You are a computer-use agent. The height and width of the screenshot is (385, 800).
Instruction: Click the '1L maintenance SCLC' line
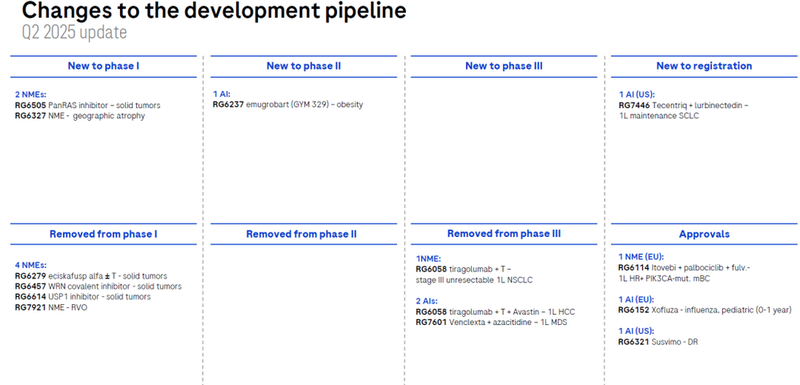659,116
